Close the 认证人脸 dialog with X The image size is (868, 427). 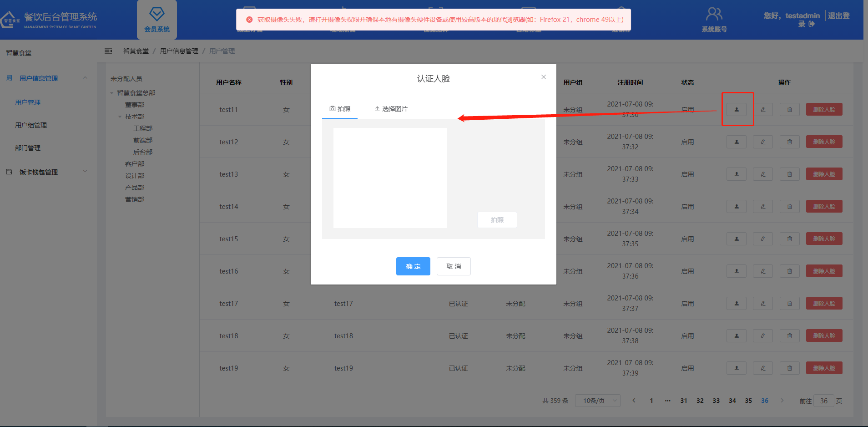543,77
